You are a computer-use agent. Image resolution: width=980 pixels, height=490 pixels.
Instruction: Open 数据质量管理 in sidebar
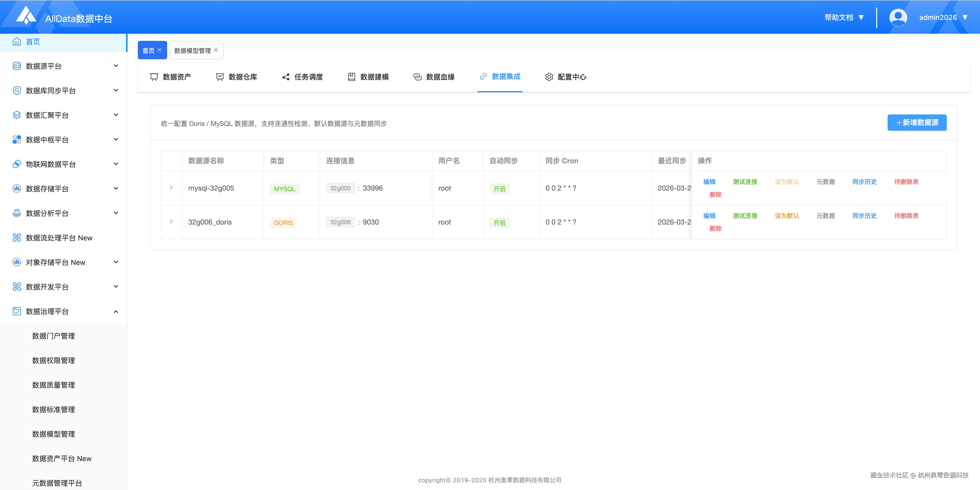(54, 385)
